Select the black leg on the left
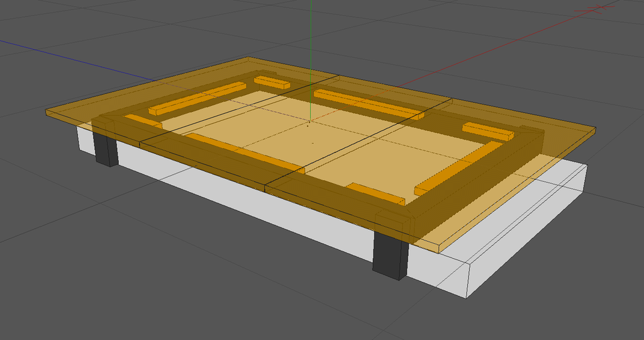644x340 pixels. [106, 151]
